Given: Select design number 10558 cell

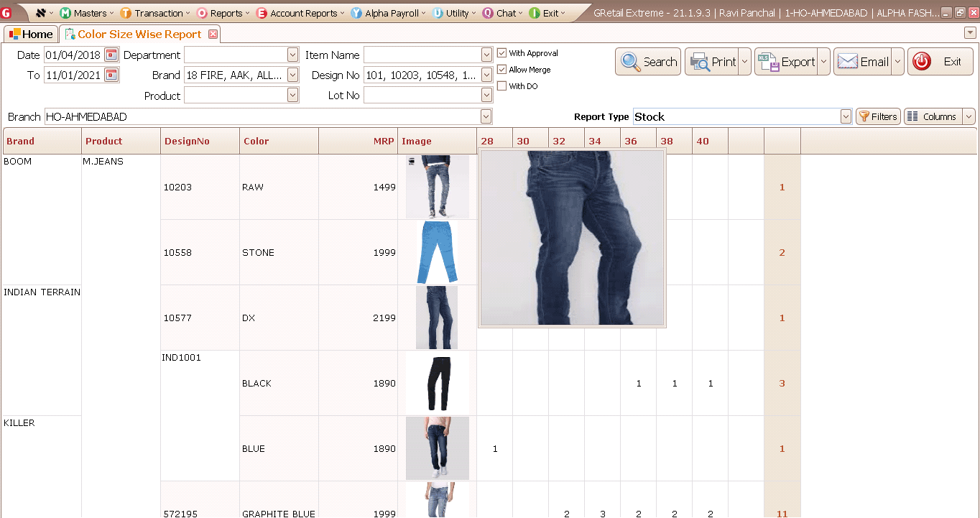Looking at the screenshot, I should click(x=200, y=252).
